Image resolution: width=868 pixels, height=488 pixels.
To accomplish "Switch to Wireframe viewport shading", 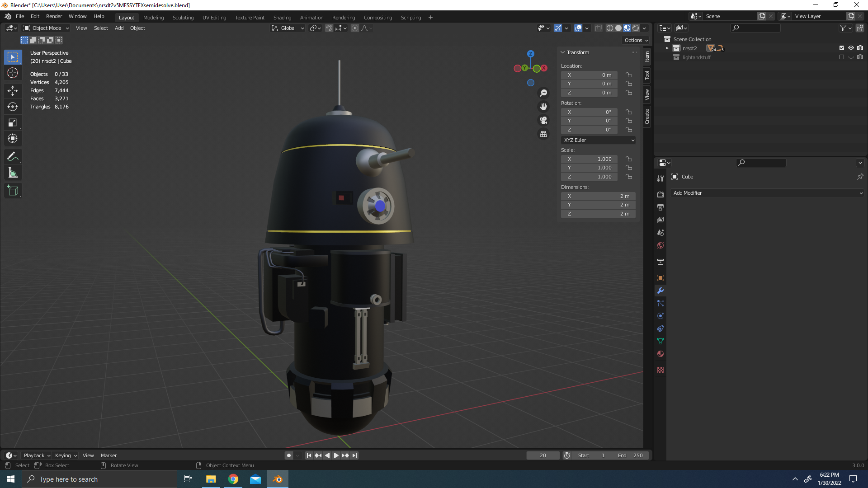I will point(610,28).
